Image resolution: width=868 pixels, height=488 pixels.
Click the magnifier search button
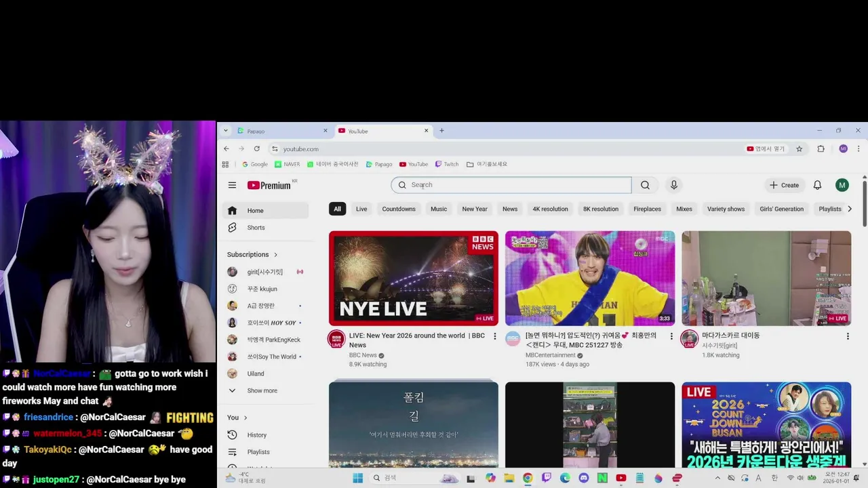(x=645, y=185)
